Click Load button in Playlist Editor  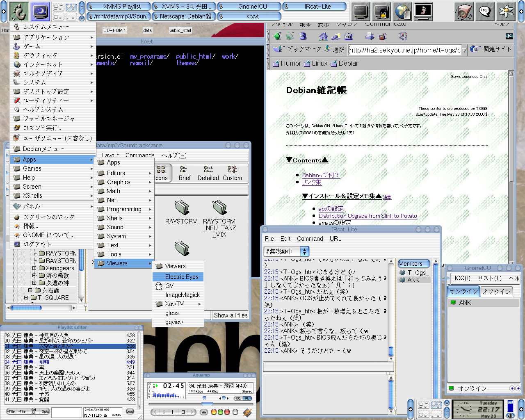tap(130, 411)
